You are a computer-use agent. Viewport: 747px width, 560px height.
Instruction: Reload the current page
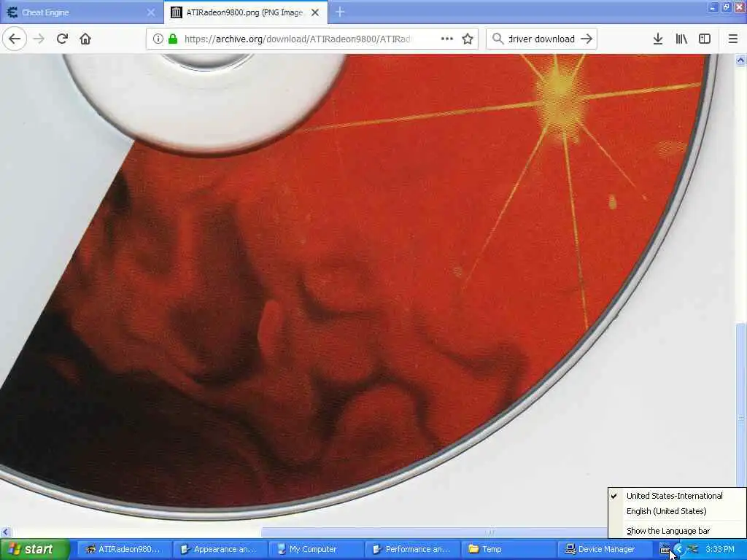[62, 39]
